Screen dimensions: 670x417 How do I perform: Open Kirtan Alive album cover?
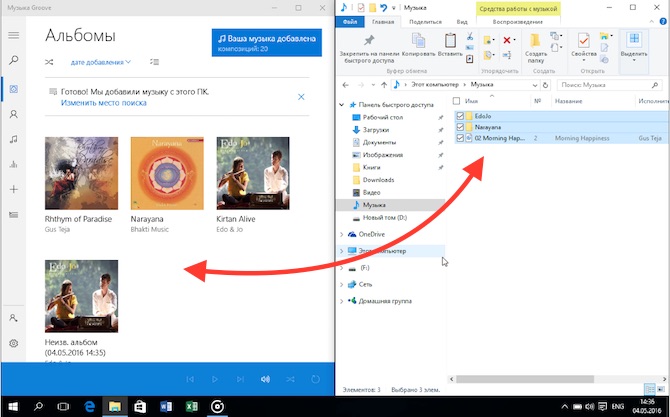click(x=253, y=173)
